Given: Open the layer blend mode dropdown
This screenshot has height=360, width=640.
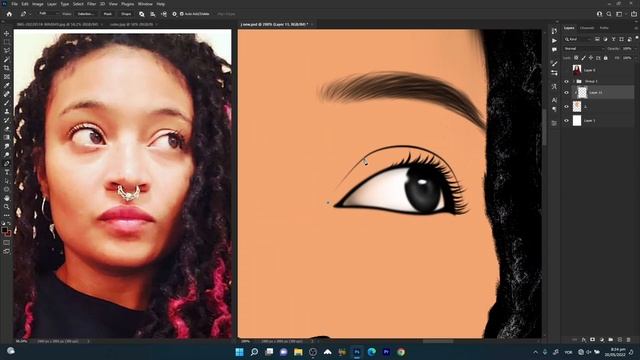Looking at the screenshot, I should pos(583,49).
